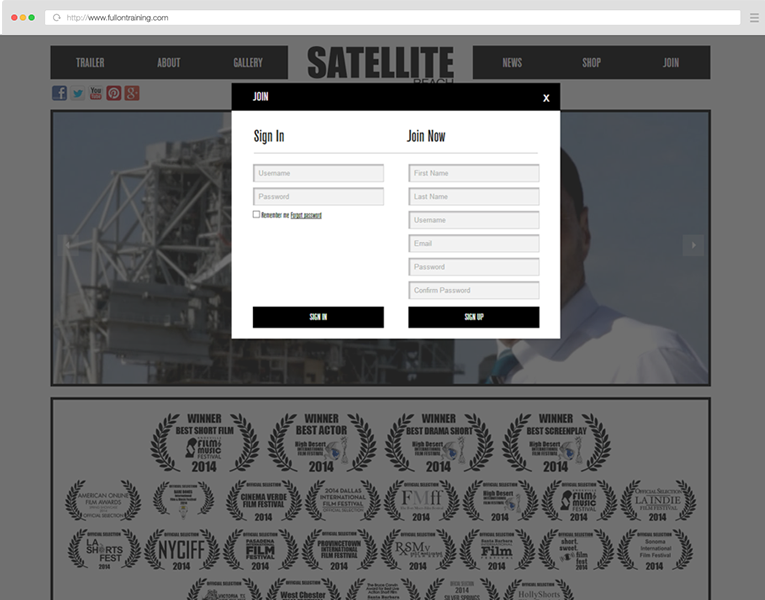Focus the First Name field
Screen dimensions: 765x600
(x=474, y=173)
